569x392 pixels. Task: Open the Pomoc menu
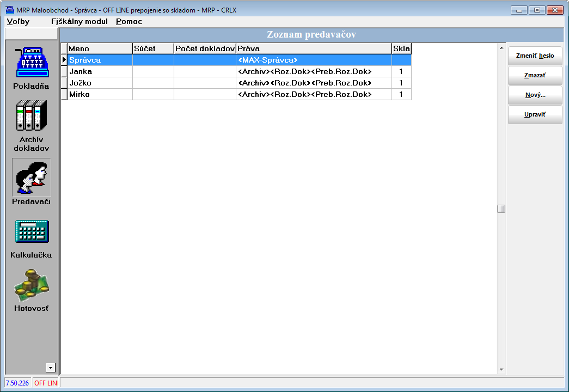point(129,22)
